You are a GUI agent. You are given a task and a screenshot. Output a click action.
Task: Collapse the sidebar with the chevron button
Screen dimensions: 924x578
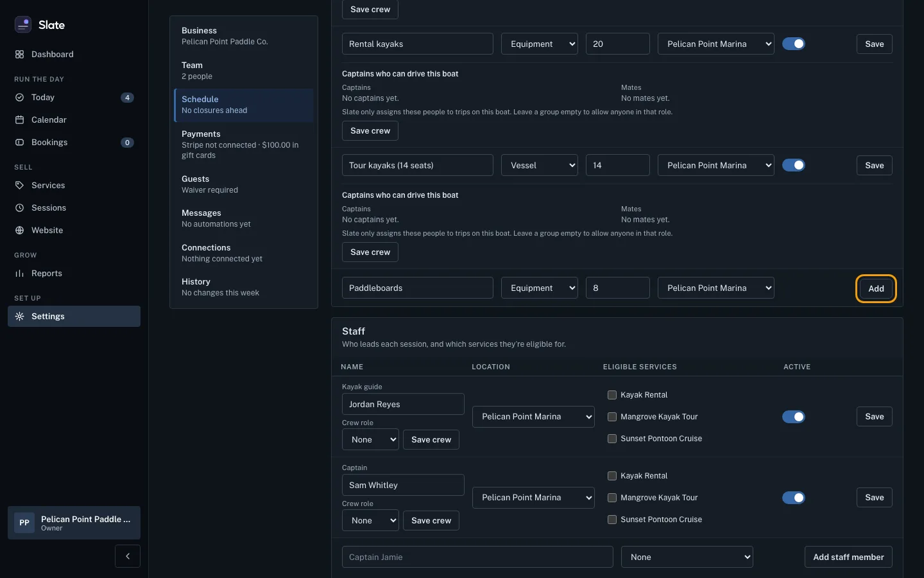pos(128,556)
